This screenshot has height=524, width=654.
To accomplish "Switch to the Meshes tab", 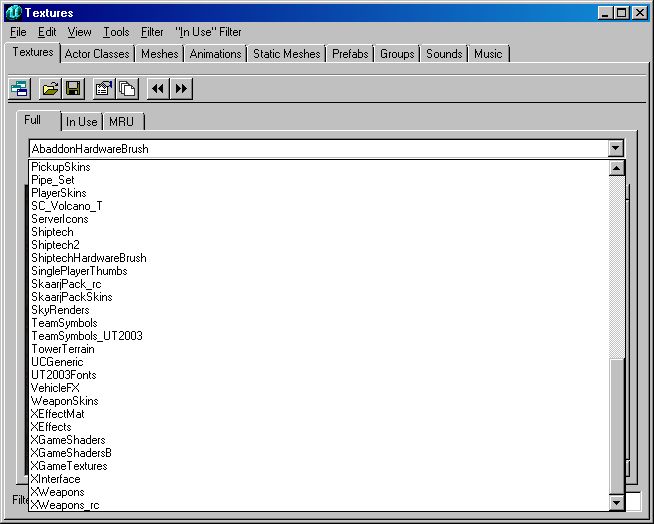I will click(159, 54).
